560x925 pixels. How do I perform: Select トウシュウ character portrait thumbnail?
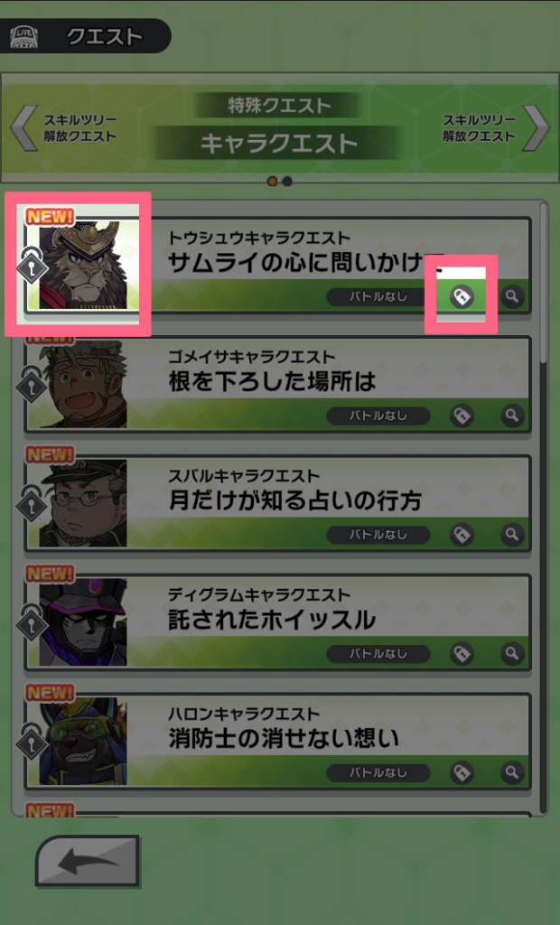click(x=83, y=266)
